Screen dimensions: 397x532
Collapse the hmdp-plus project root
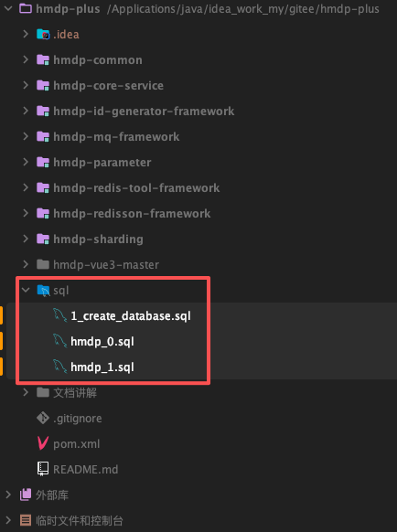coord(8,9)
